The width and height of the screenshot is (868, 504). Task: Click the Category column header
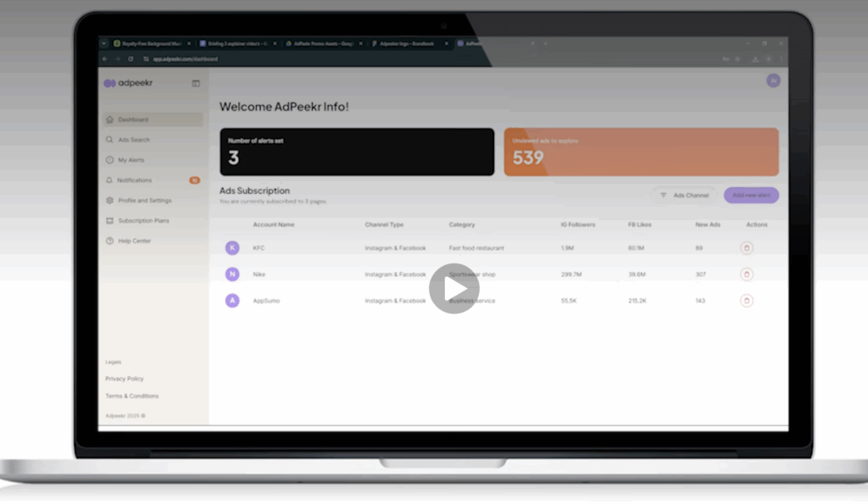point(462,224)
